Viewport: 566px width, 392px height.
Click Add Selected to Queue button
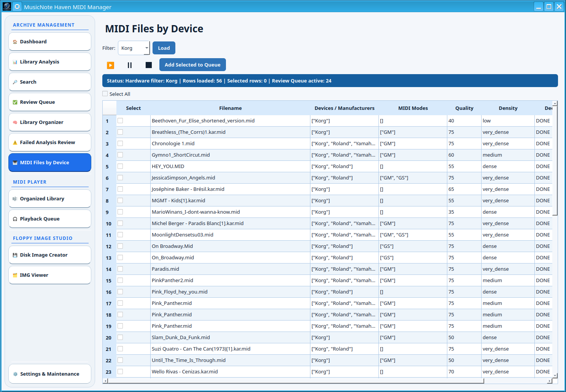192,65
